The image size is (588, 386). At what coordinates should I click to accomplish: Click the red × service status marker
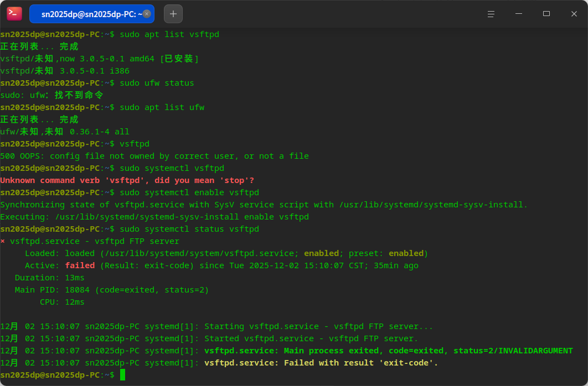click(3, 241)
